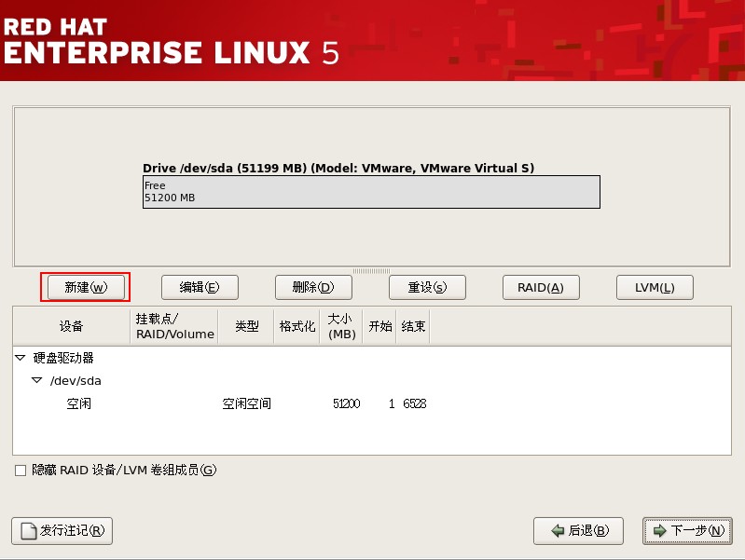Sort by 开始 column header
745x560 pixels.
coord(380,326)
